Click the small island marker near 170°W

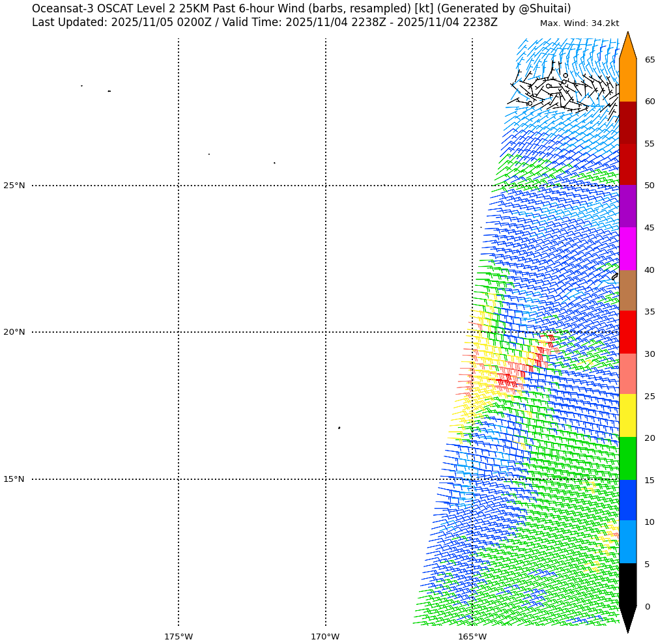pos(339,428)
